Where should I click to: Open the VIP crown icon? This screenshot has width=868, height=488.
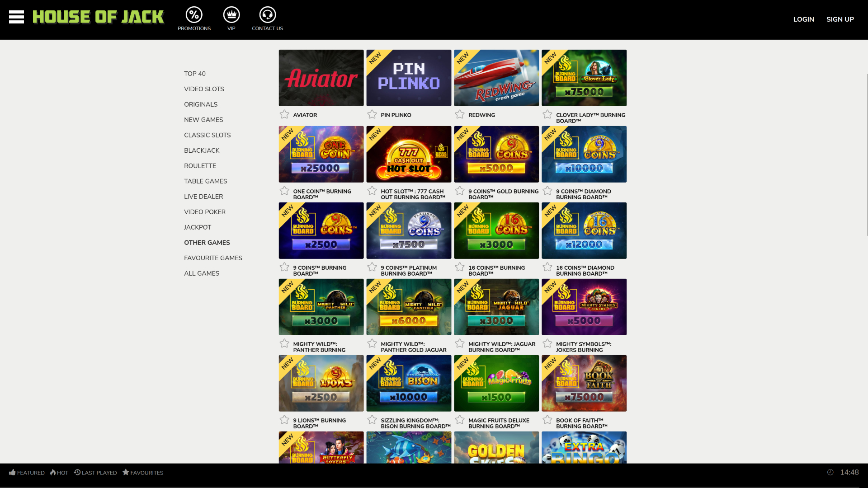pyautogui.click(x=231, y=14)
